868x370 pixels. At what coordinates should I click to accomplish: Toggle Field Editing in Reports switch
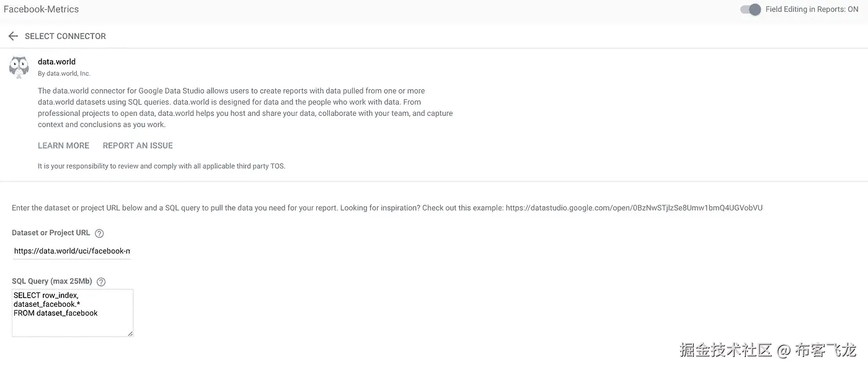(x=751, y=10)
